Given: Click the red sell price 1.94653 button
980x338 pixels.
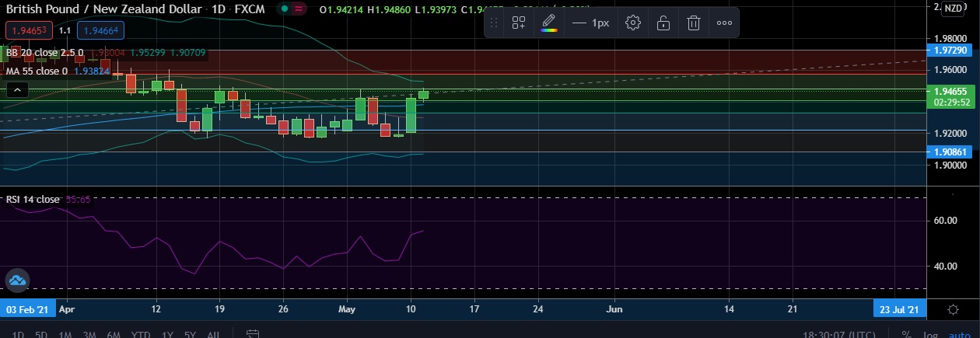Looking at the screenshot, I should [x=29, y=31].
